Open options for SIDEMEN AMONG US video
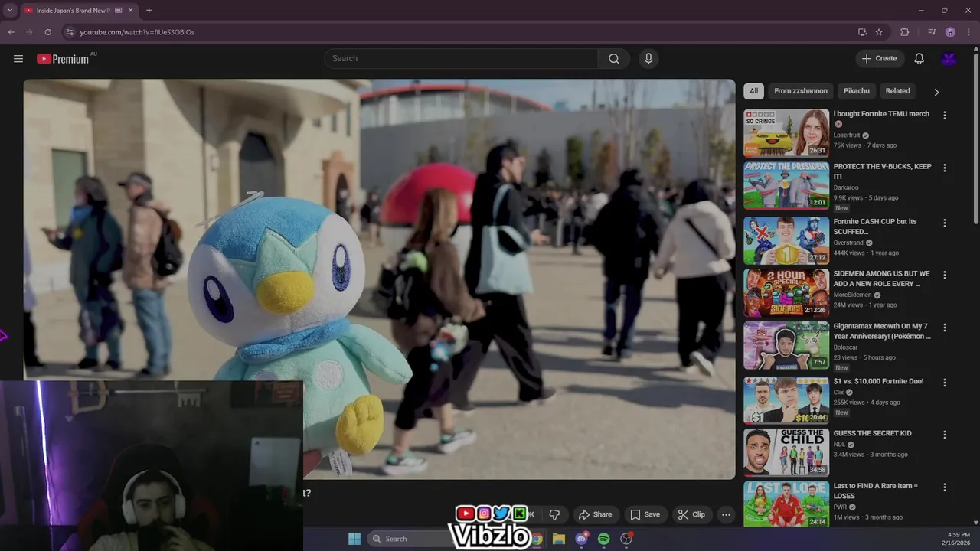Screen dimensions: 980x551 (945, 275)
